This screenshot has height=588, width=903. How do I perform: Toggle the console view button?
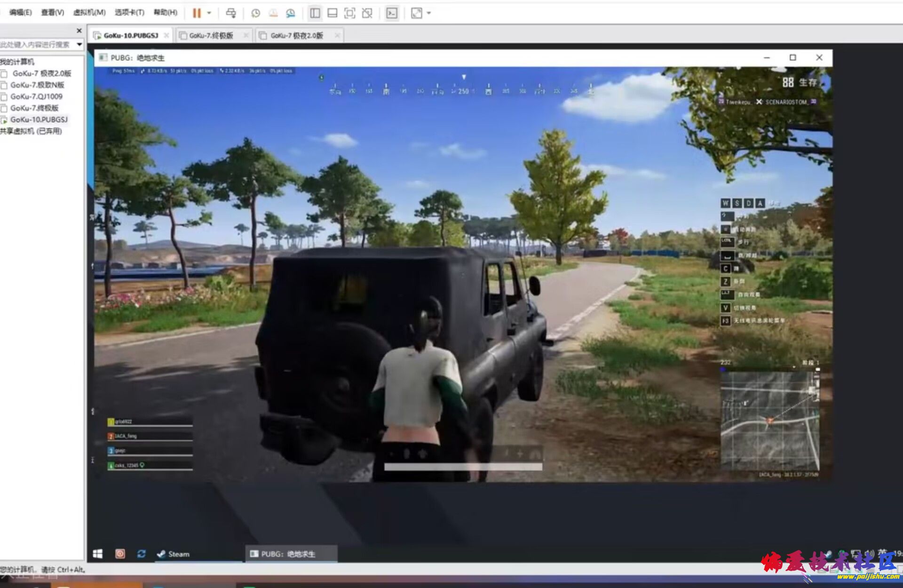[392, 13]
